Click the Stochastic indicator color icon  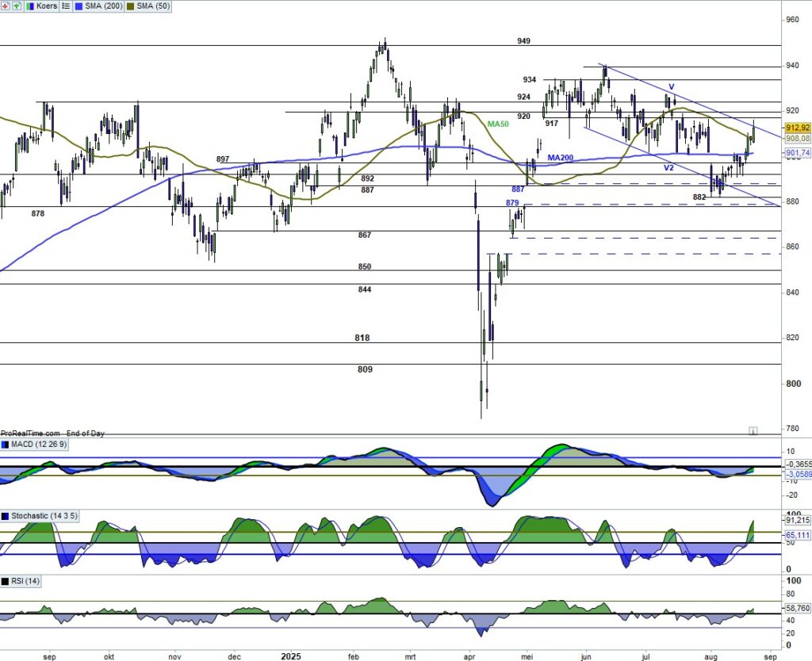[x=6, y=517]
